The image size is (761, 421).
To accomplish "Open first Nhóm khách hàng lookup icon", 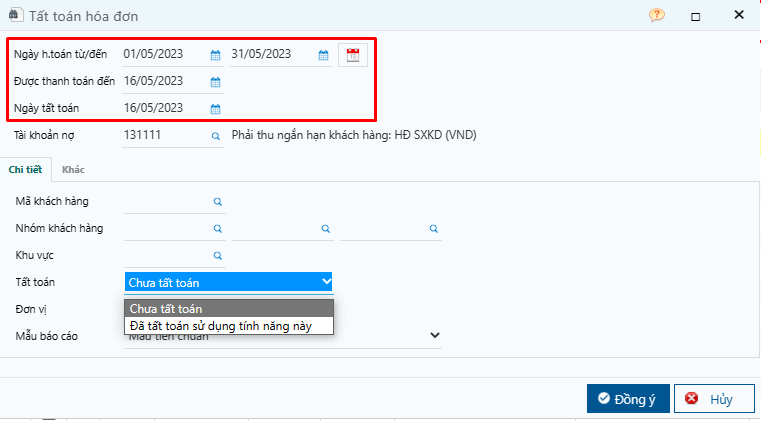I will pos(218,229).
